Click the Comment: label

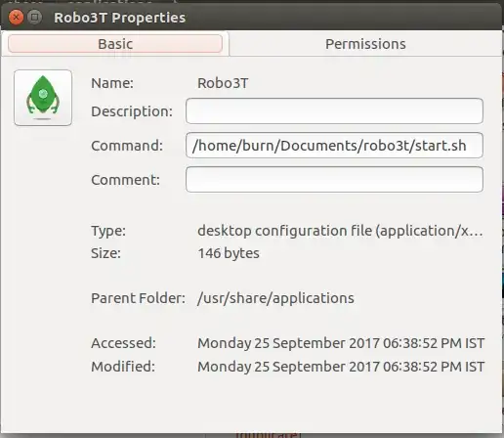pyautogui.click(x=126, y=180)
